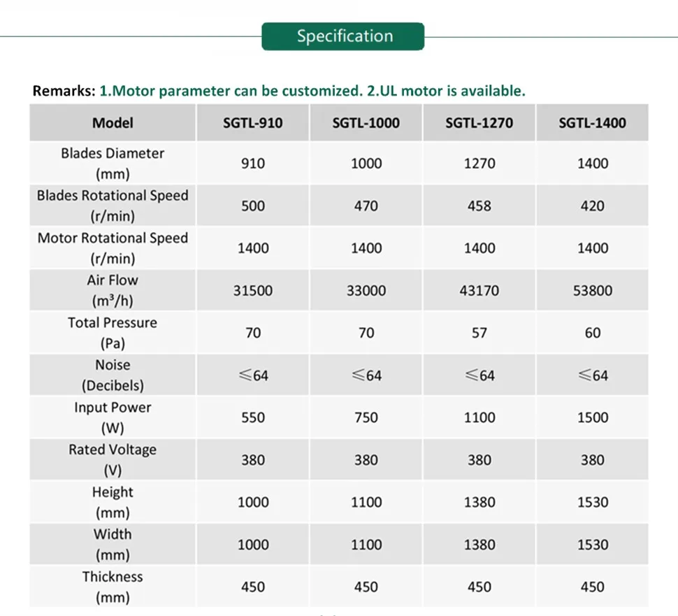Click the Blades Diameter row label
This screenshot has height=616, width=678.
113,164
